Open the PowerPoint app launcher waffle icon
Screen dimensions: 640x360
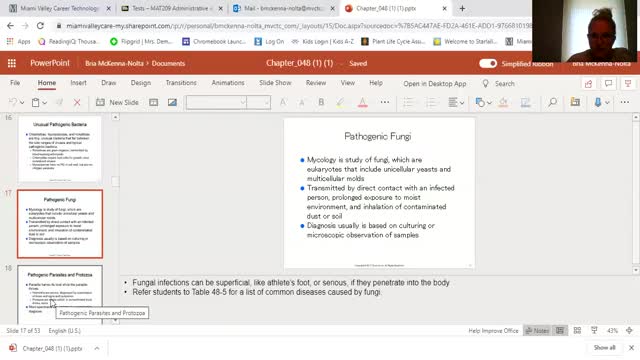pos(12,63)
